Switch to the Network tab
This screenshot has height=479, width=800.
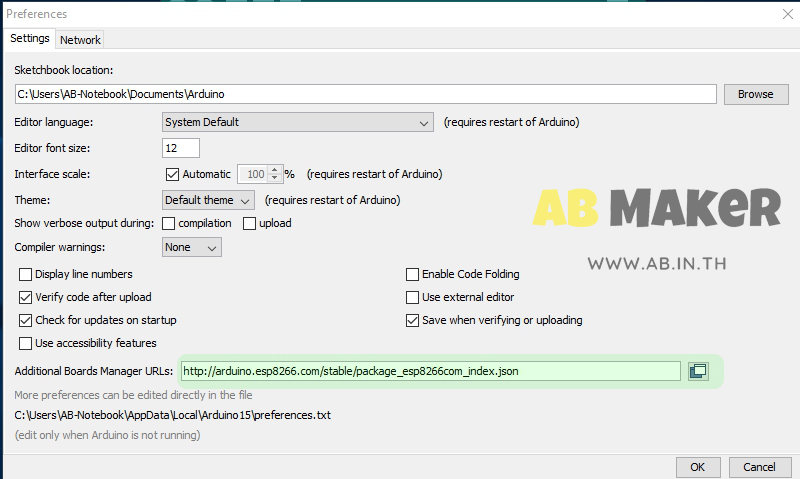coord(80,40)
